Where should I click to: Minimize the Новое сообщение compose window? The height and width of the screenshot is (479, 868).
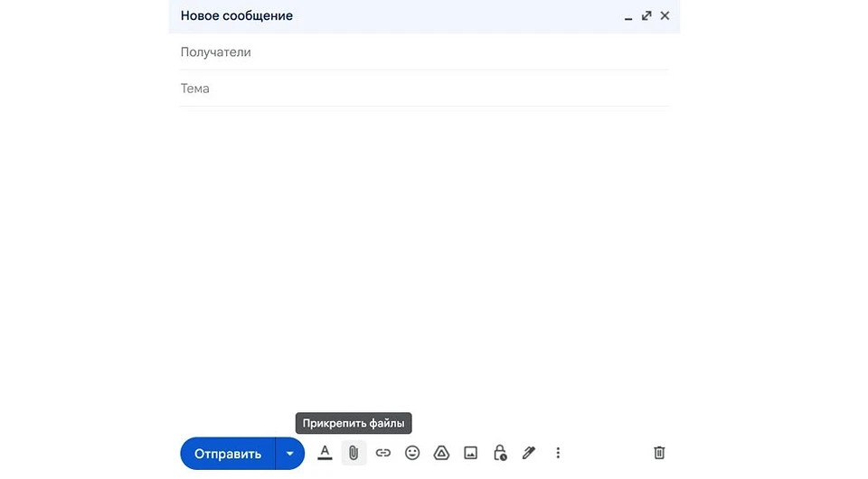628,16
